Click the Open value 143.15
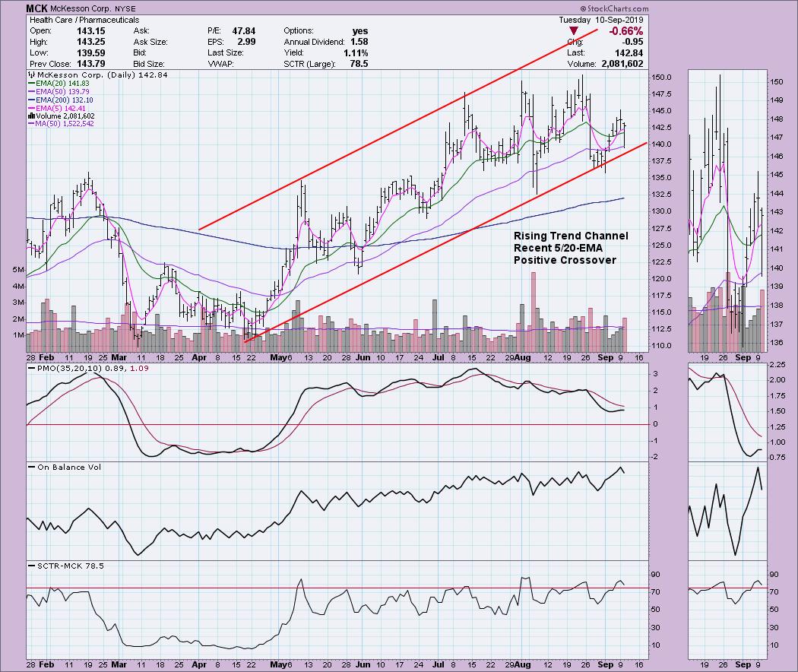The height and width of the screenshot is (672, 798). [x=91, y=31]
